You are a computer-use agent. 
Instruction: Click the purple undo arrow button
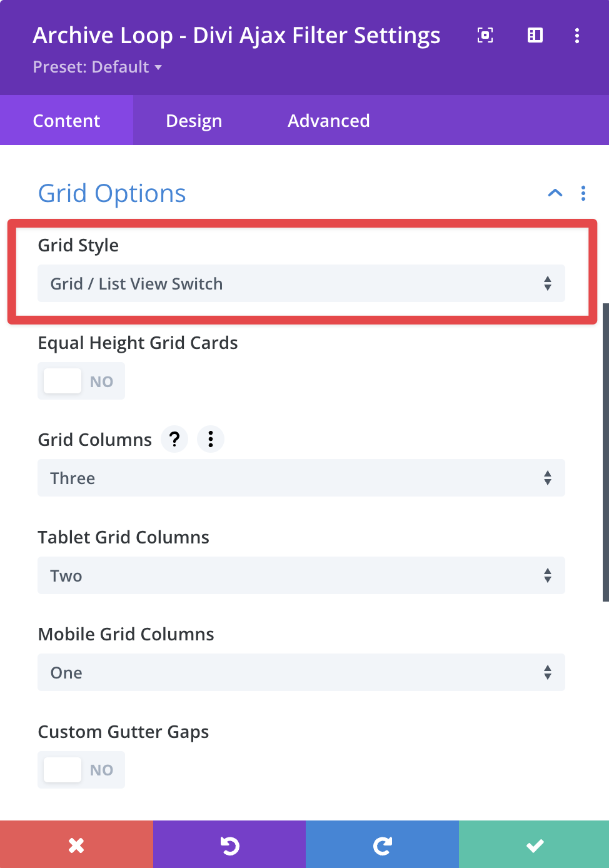tap(229, 845)
